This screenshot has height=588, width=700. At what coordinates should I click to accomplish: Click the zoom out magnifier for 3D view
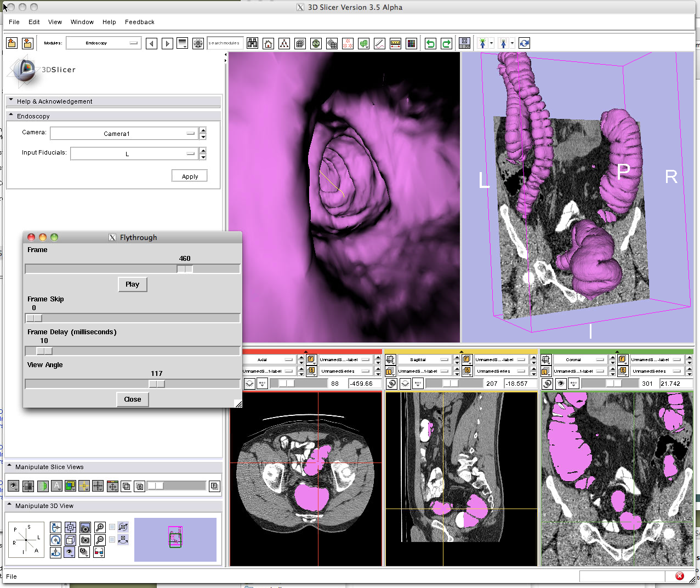coord(100,540)
